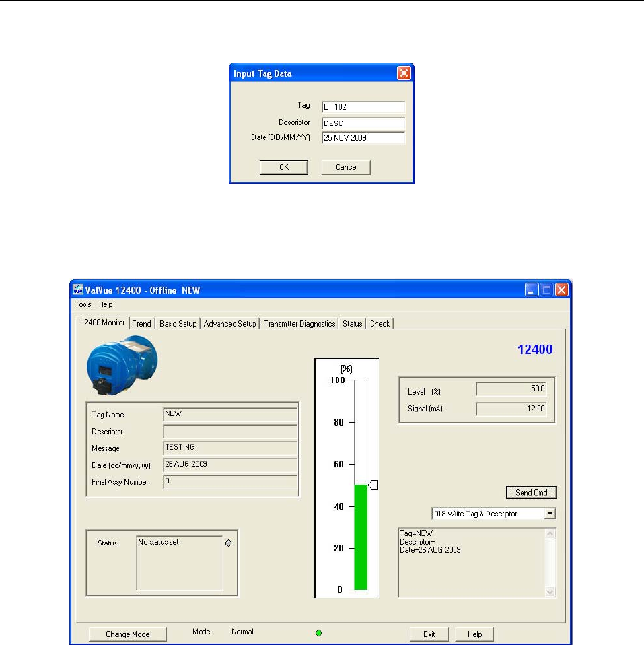Click the 'No status set' status box
The image size is (644, 645).
point(180,563)
